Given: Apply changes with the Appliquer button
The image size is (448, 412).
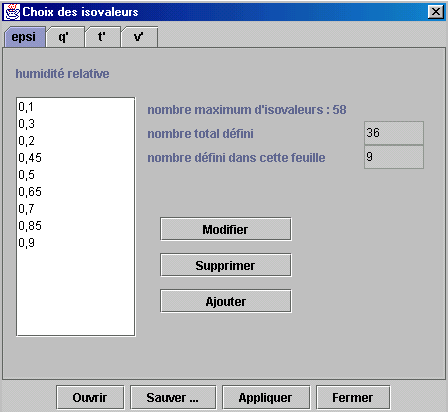Looking at the screenshot, I should point(266,397).
